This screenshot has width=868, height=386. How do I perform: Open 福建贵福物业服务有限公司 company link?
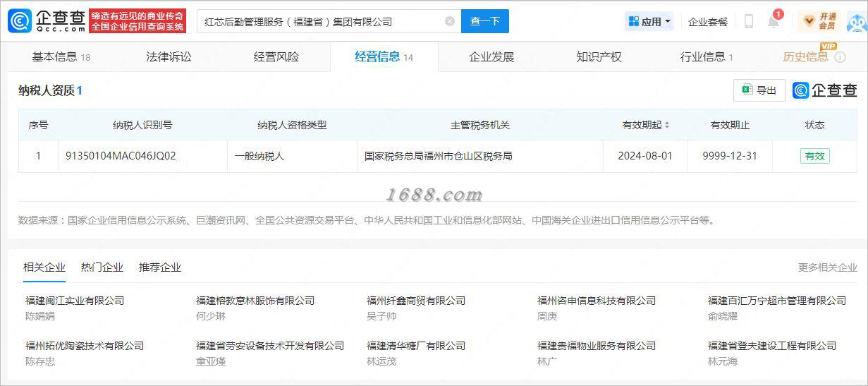[597, 346]
